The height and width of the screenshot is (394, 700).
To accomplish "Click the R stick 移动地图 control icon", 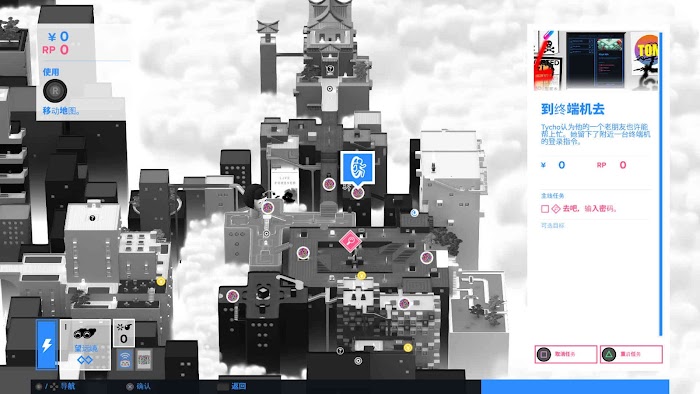I will pyautogui.click(x=55, y=91).
